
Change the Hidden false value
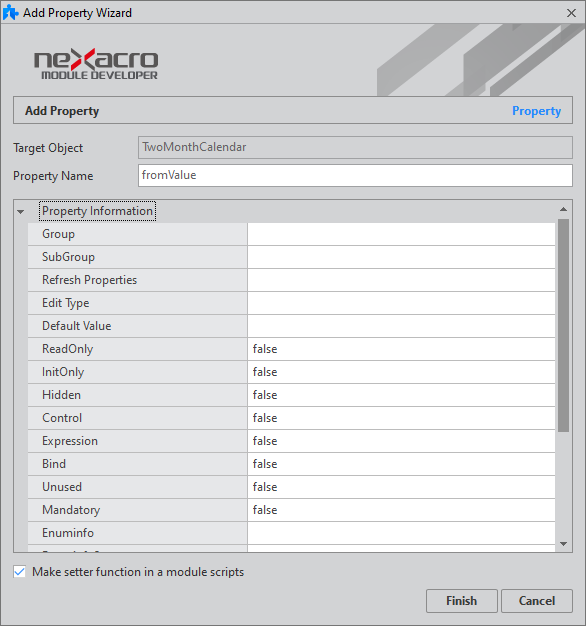click(x=401, y=395)
